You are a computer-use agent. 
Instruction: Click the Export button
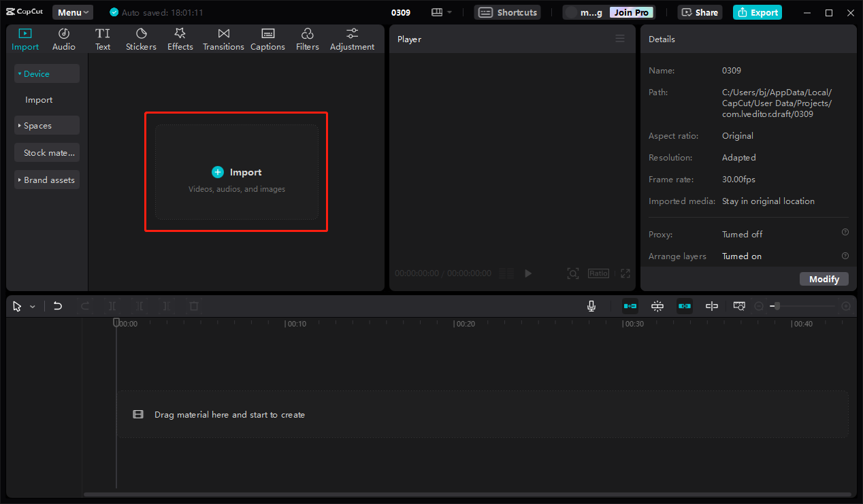757,12
